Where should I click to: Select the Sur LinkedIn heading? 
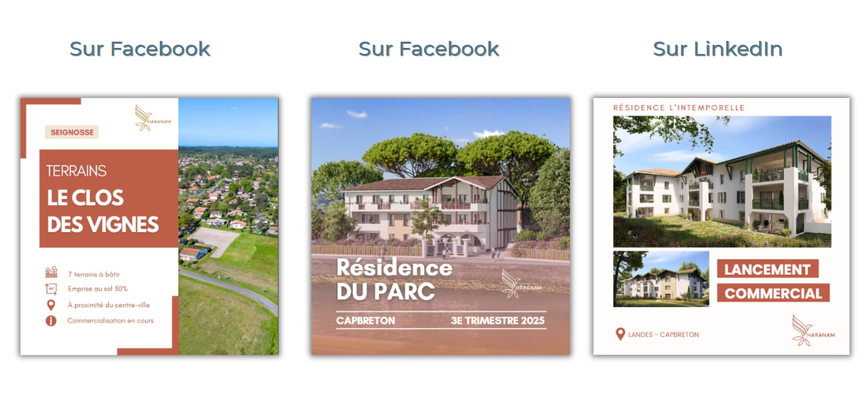tap(718, 49)
